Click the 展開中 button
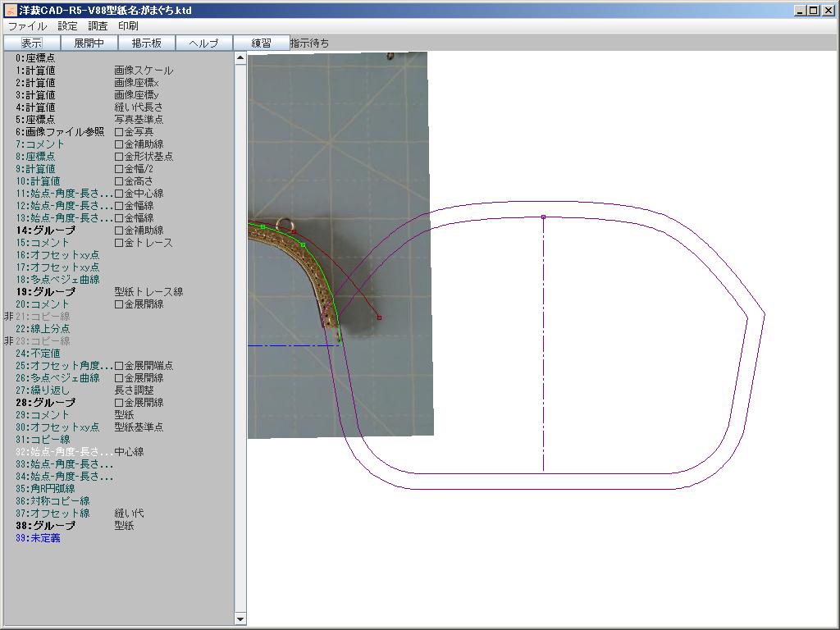840x630 pixels. pos(89,43)
